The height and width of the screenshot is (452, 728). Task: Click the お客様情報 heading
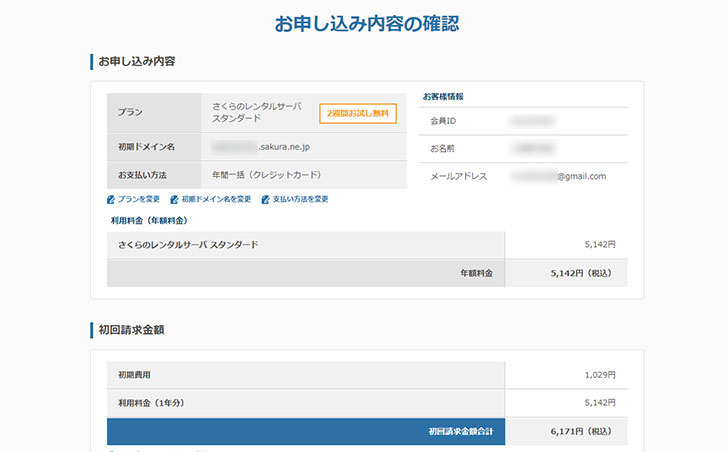[x=443, y=97]
